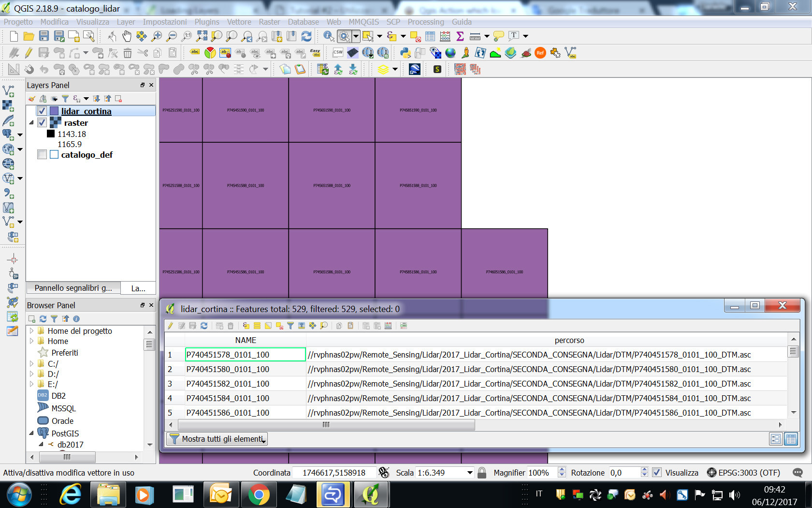
Task: Open Google Chrome from taskbar
Action: 259,495
